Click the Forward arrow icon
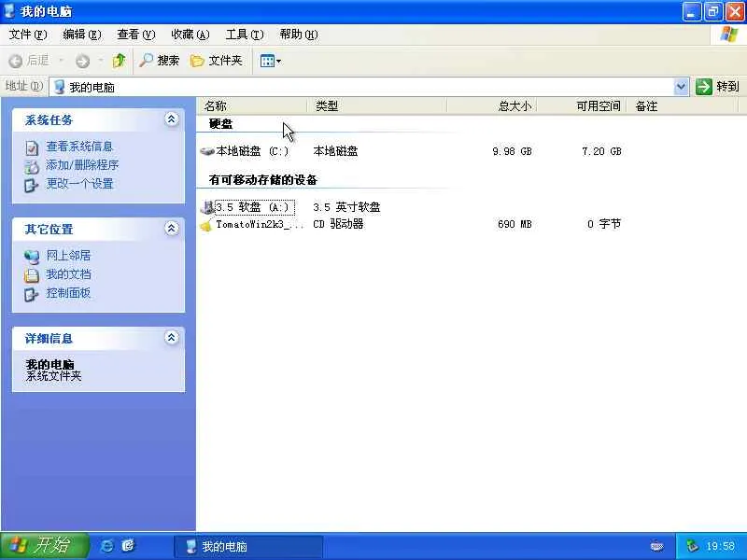 (x=82, y=61)
